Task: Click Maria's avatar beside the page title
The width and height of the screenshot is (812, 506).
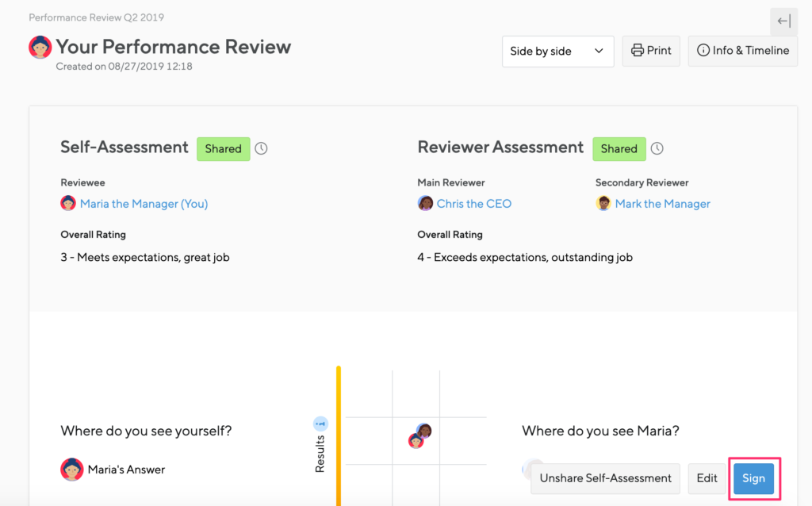Action: (40, 47)
